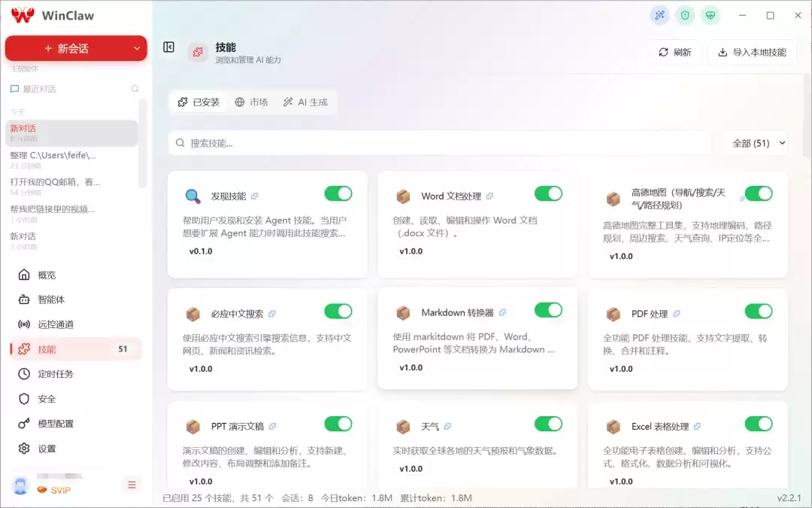Click the magic wand icon in title bar
812x508 pixels.
(660, 16)
